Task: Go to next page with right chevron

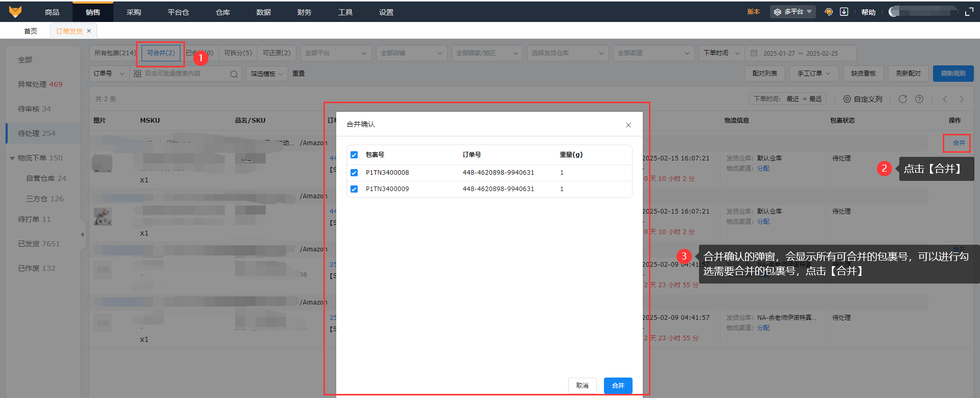Action: (x=962, y=99)
